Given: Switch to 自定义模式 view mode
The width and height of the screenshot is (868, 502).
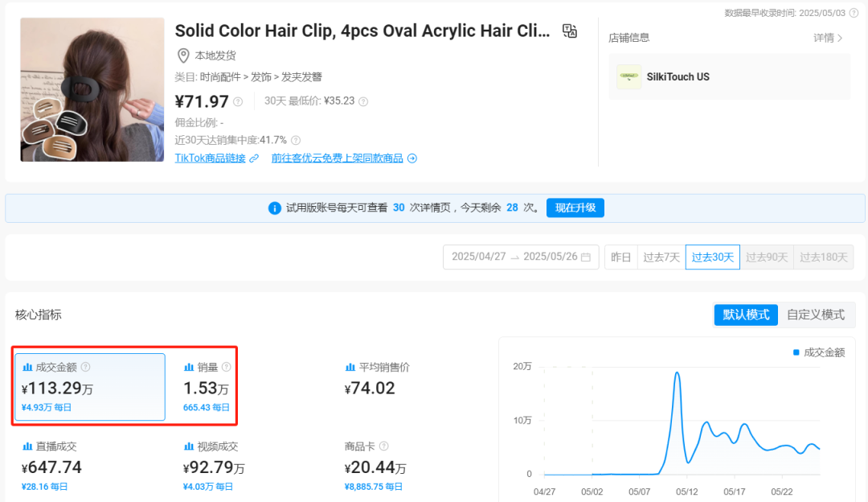Looking at the screenshot, I should click(x=816, y=315).
